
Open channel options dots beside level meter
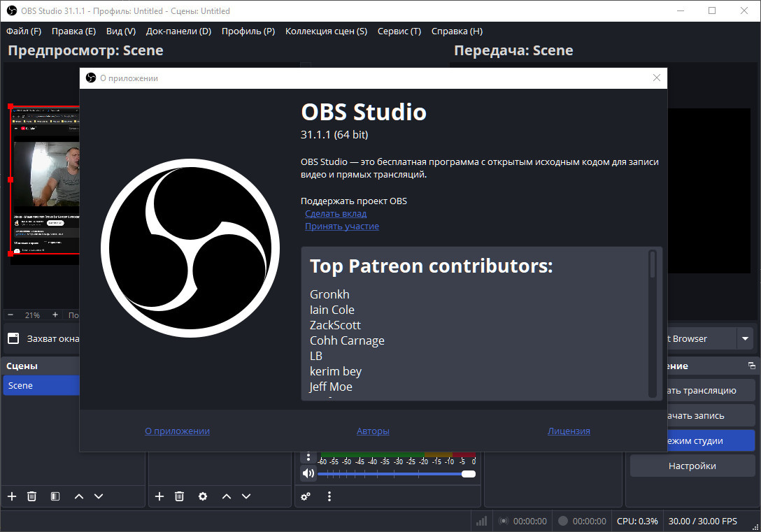308,456
